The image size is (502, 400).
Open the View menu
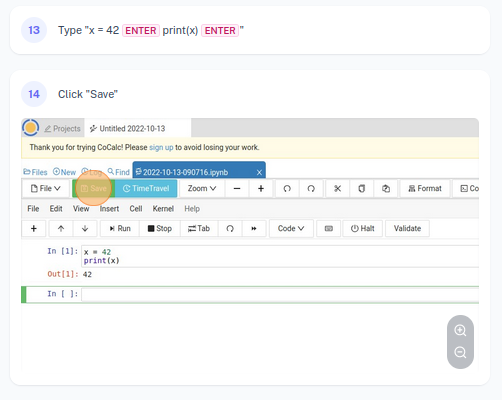pyautogui.click(x=81, y=209)
